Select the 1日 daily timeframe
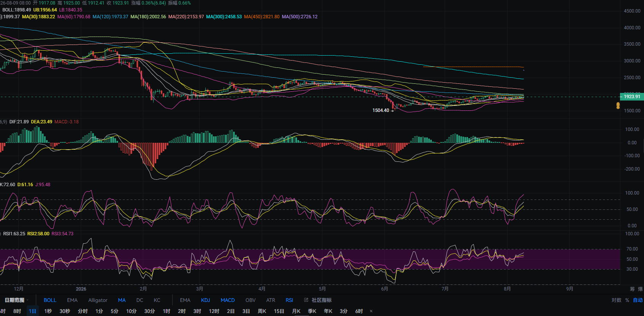Viewport: 644px width, 316px height. (32, 311)
